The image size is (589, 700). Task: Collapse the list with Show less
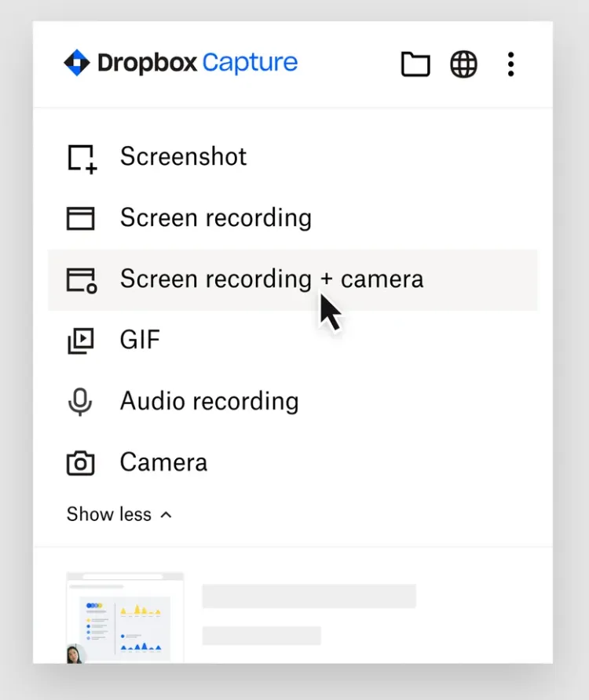pos(119,514)
